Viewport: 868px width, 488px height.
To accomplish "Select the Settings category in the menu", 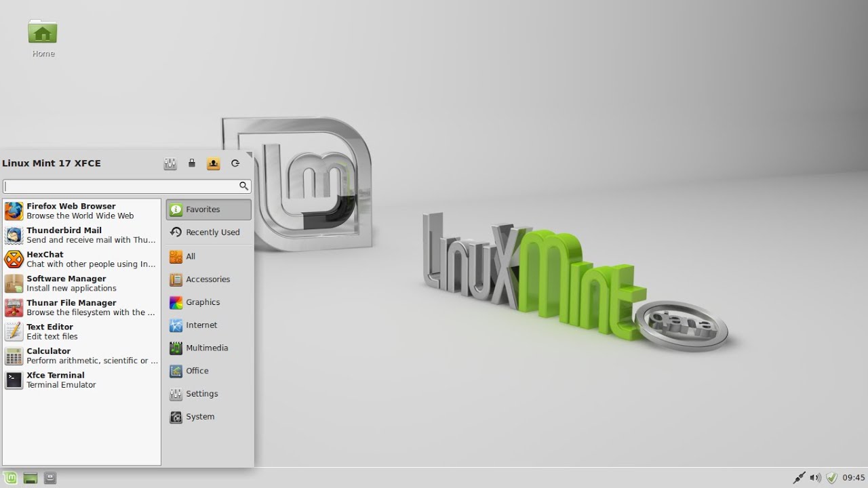I will (208, 394).
